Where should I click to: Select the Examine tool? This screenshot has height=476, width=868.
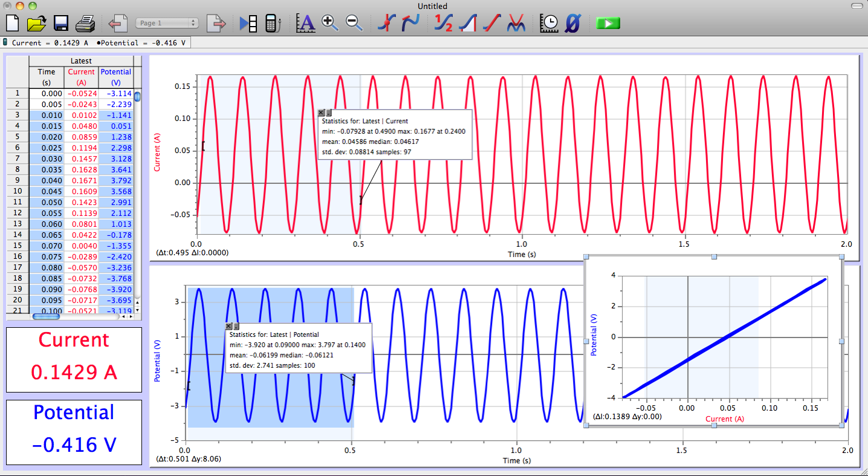point(386,23)
